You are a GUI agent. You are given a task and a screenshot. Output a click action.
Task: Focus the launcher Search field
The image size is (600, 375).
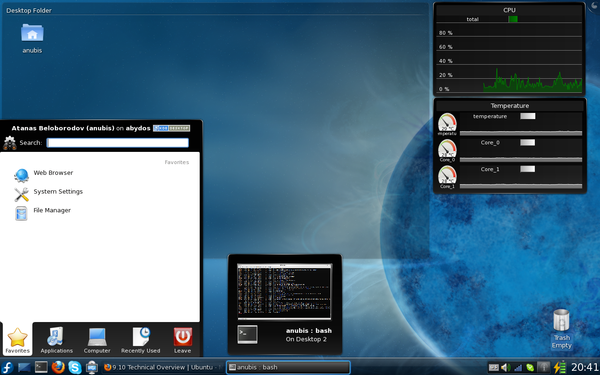tap(117, 143)
